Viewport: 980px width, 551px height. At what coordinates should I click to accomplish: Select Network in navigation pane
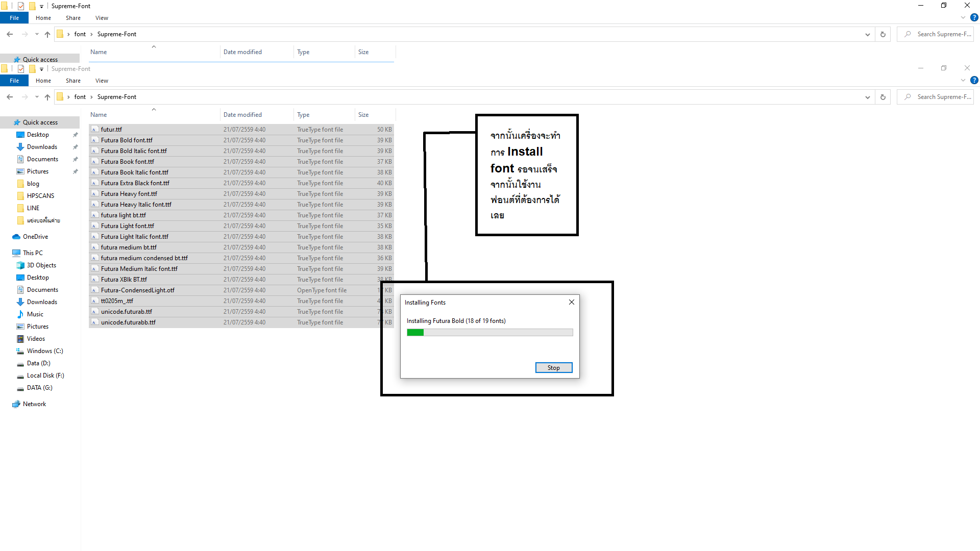tap(34, 404)
